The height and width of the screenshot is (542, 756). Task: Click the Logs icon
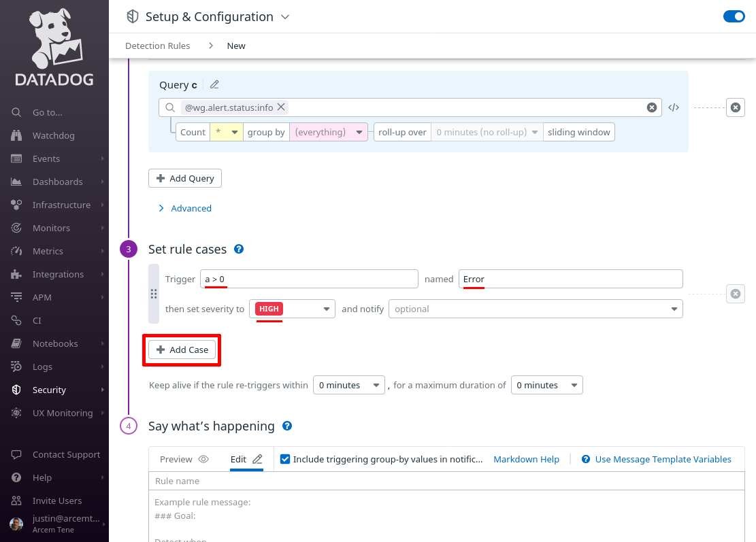pyautogui.click(x=16, y=367)
